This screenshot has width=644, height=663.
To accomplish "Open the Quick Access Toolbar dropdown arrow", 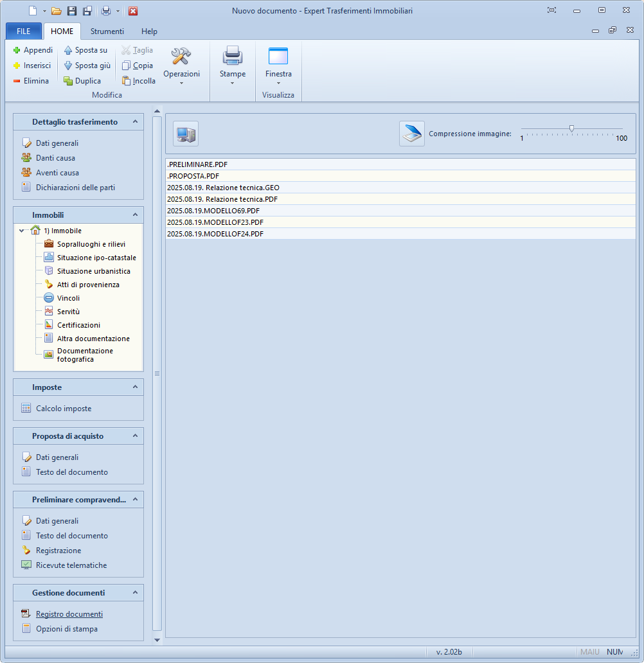I will pos(118,11).
